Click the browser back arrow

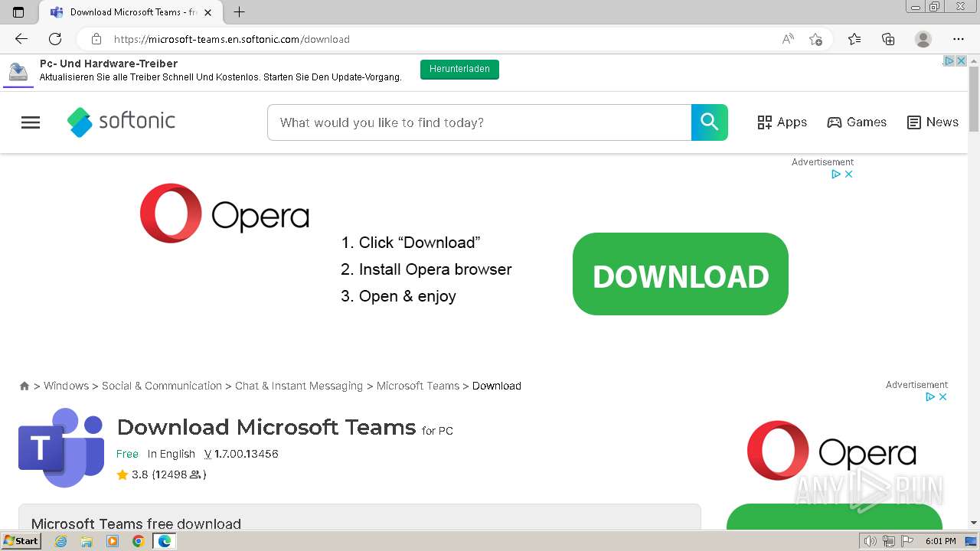[21, 39]
